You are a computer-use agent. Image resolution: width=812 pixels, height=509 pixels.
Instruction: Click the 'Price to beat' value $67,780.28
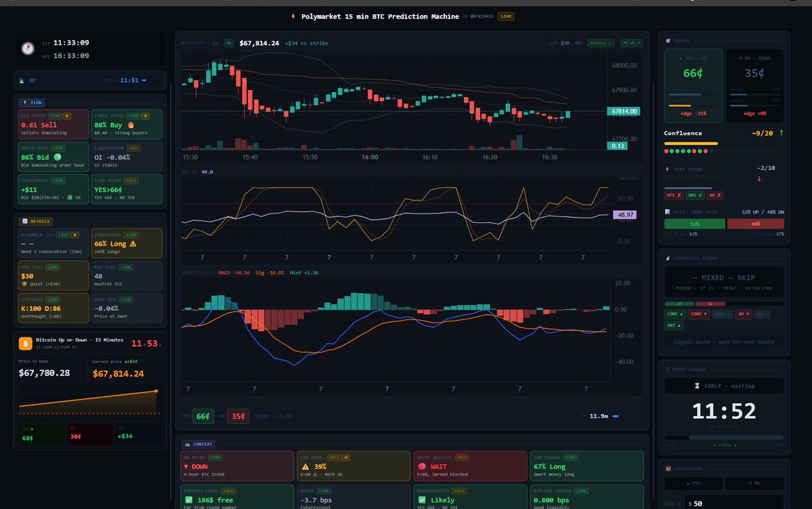[x=44, y=373]
